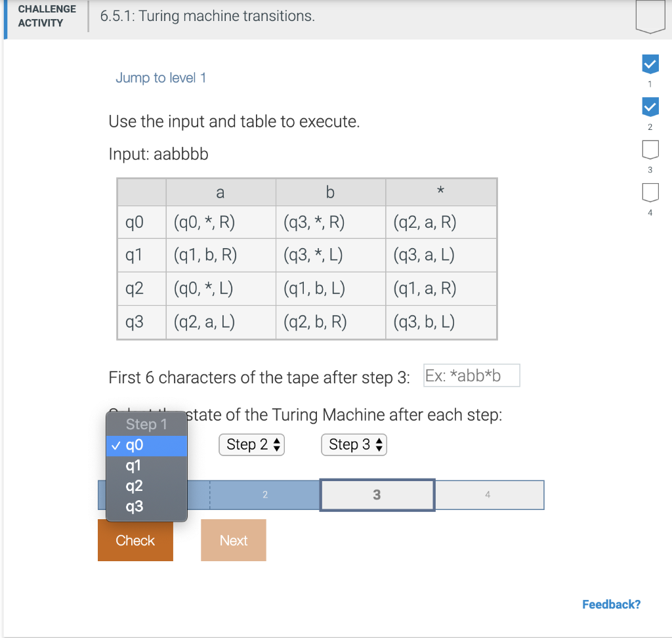Click the tape answer input field
Viewport: 672px width, 638px height.
[x=471, y=375]
